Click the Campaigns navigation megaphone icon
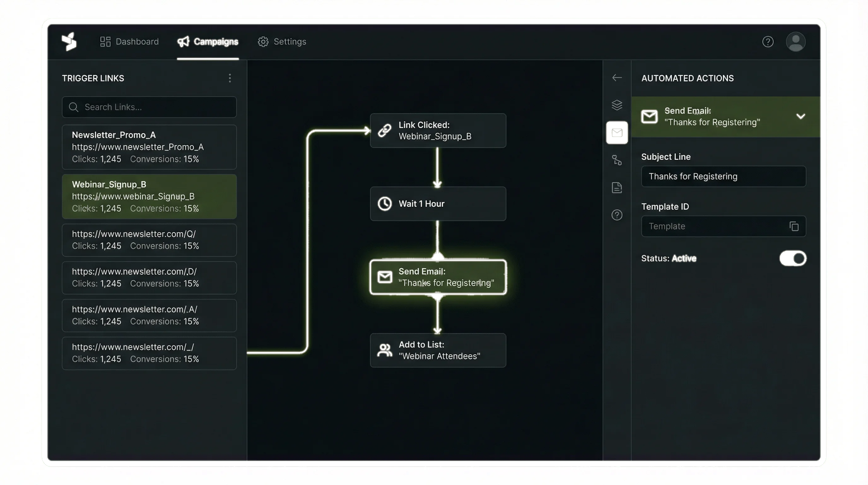The width and height of the screenshot is (868, 485). pyautogui.click(x=183, y=41)
